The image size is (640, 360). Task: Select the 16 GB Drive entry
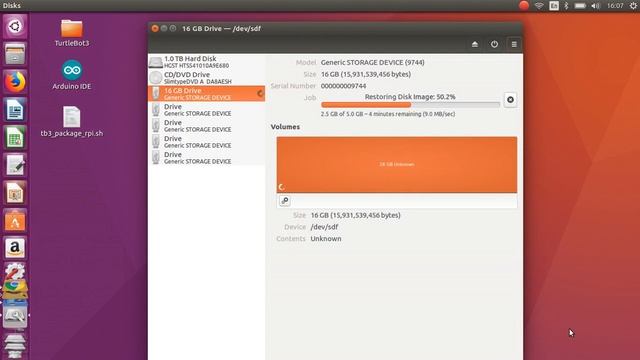(207, 94)
